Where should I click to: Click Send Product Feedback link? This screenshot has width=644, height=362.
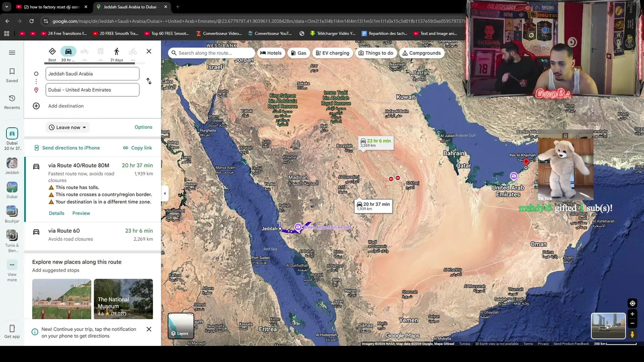pyautogui.click(x=571, y=344)
